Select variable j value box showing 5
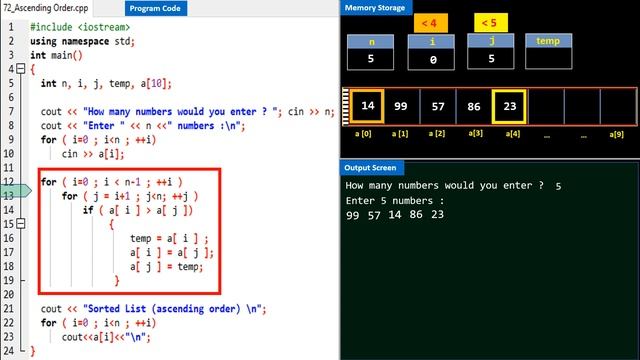This screenshot has width=640, height=360. click(x=491, y=59)
